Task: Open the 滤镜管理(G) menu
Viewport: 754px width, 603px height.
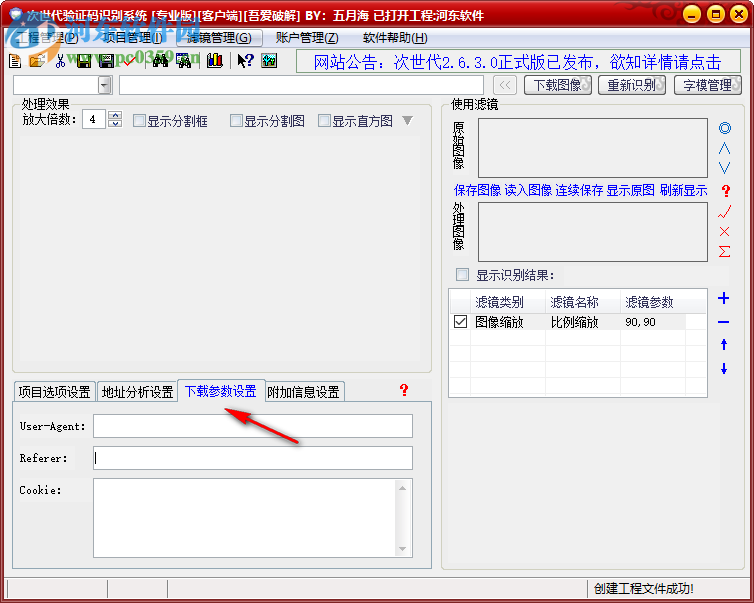Action: pos(219,38)
